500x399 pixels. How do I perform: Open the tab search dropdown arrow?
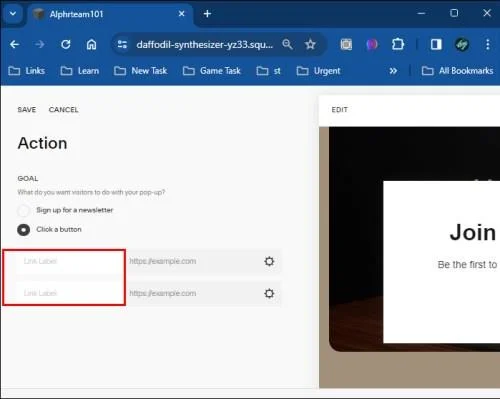pyautogui.click(x=13, y=14)
